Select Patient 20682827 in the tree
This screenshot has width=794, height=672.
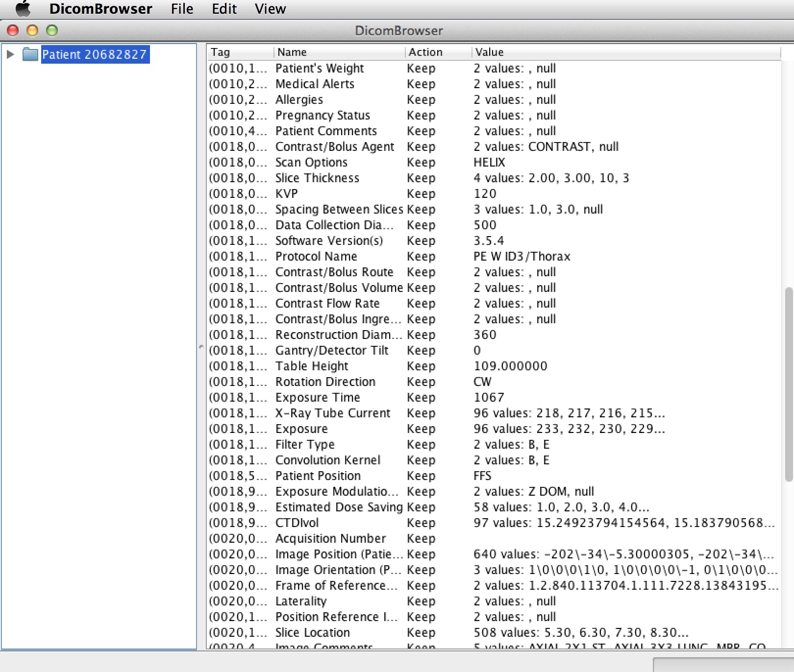coord(95,54)
